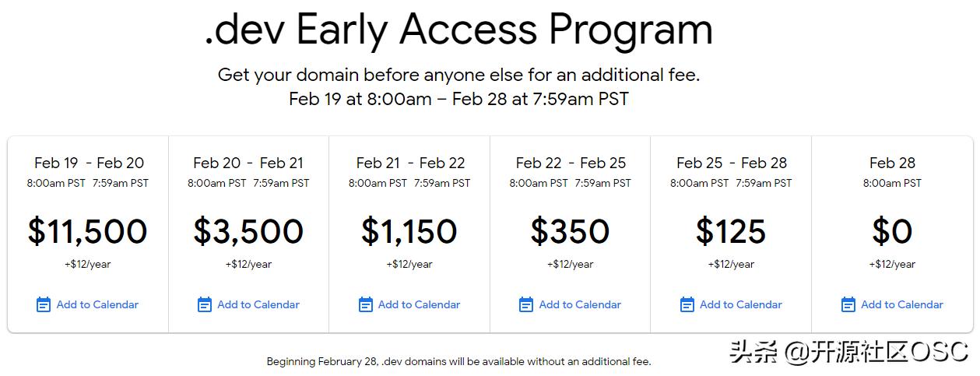The height and width of the screenshot is (376, 980).
Task: Click the .dev Early Access Program heading
Action: [459, 30]
